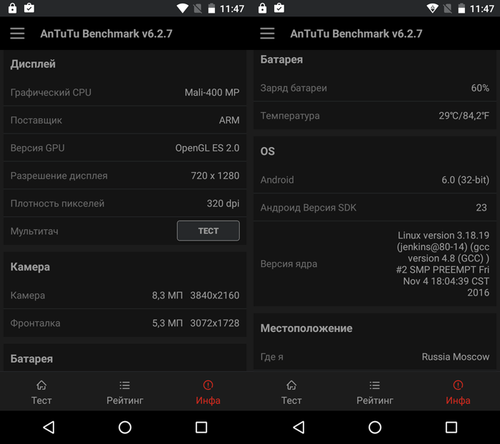Switch to left Рейтинг tab label

click(125, 400)
